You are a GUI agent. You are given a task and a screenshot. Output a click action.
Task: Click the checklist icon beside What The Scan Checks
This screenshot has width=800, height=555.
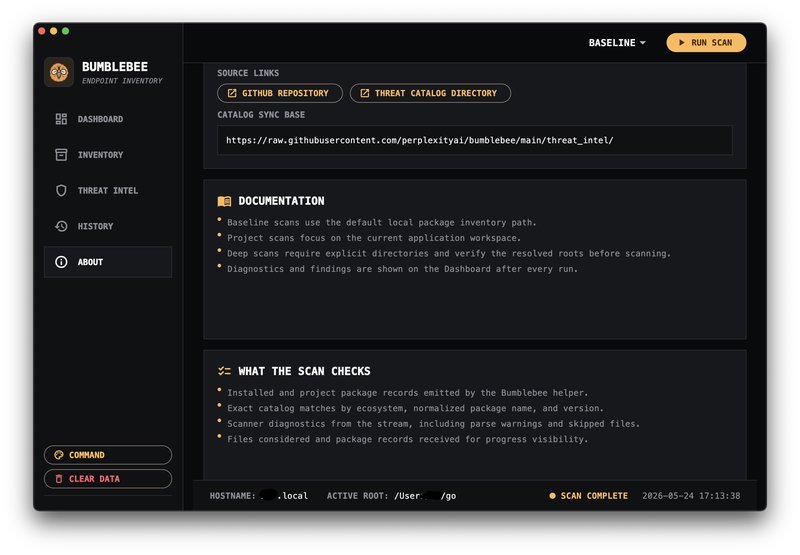(224, 371)
